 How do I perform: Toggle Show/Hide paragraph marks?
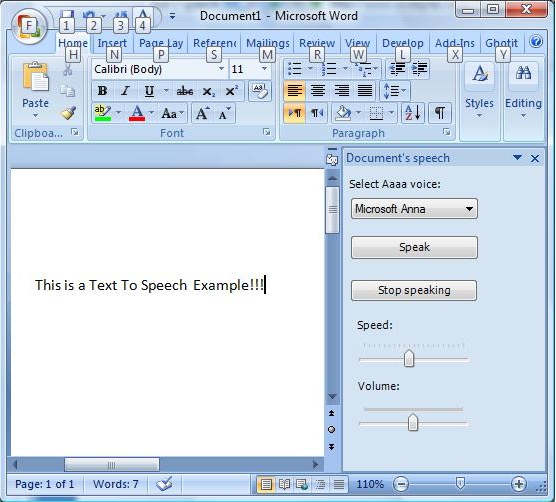pos(440,113)
